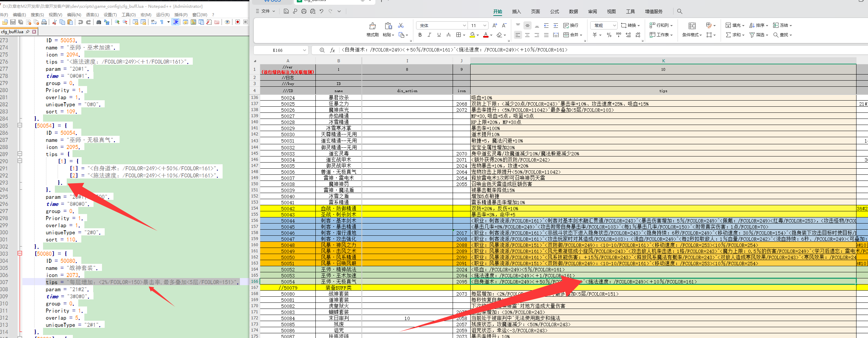868x338 pixels.
Task: Click the cell name box showing K166
Action: pyautogui.click(x=278, y=50)
